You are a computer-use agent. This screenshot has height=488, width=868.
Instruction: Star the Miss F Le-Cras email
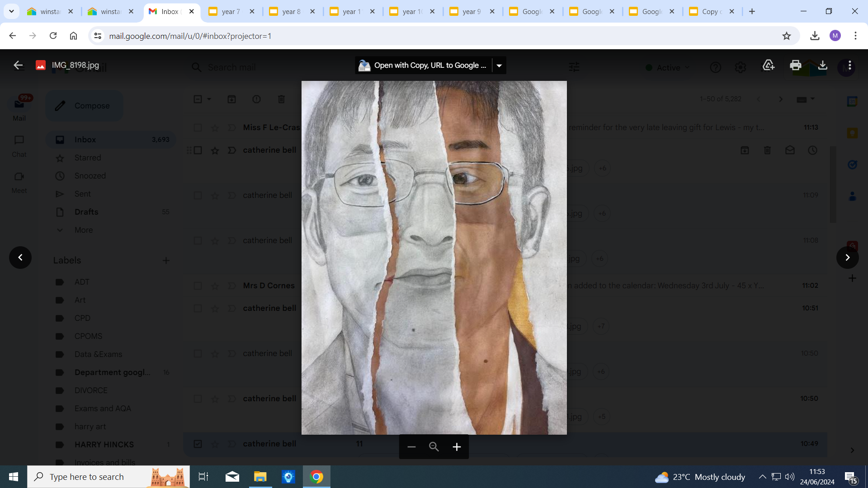pyautogui.click(x=215, y=128)
